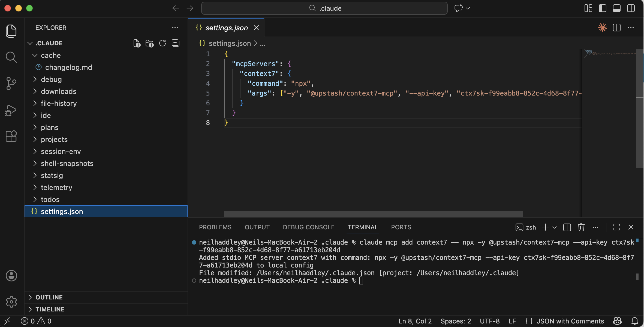
Task: Switch to the PROBLEMS tab
Action: coord(215,227)
